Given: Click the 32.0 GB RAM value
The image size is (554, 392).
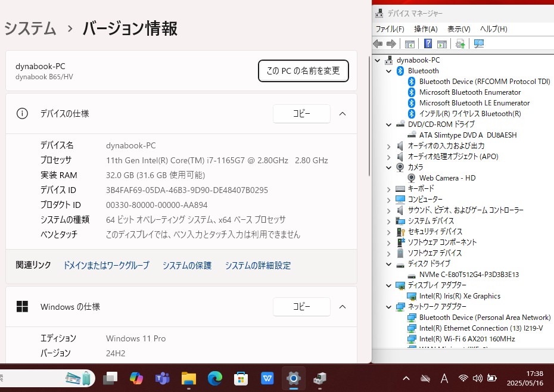Looking at the screenshot, I should pyautogui.click(x=155, y=175).
